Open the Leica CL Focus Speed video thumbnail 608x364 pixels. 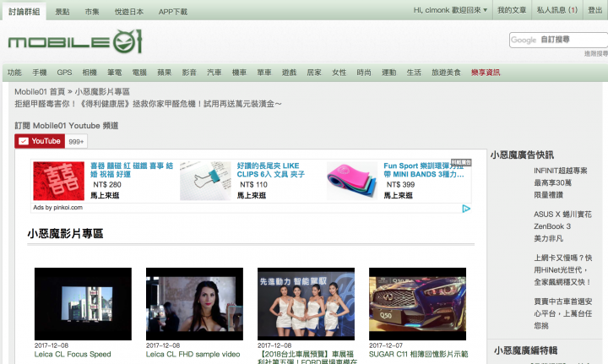[x=83, y=304]
